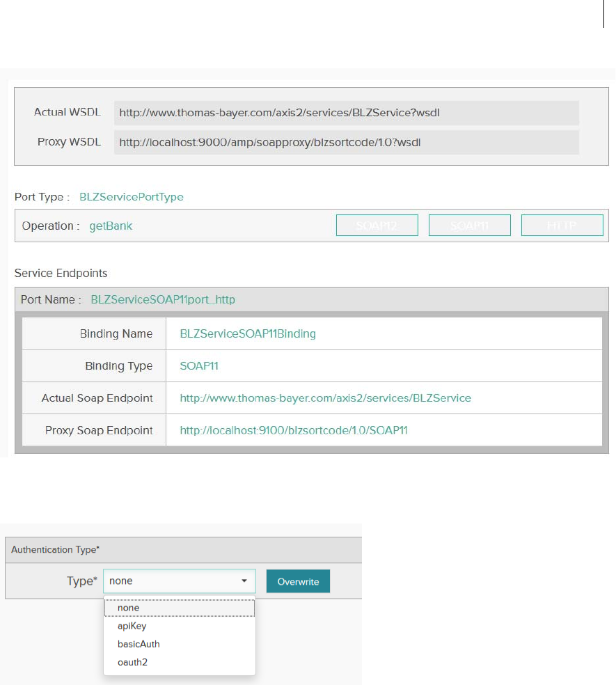
Task: Pick oauth2 from the dropdown list
Action: (x=132, y=662)
